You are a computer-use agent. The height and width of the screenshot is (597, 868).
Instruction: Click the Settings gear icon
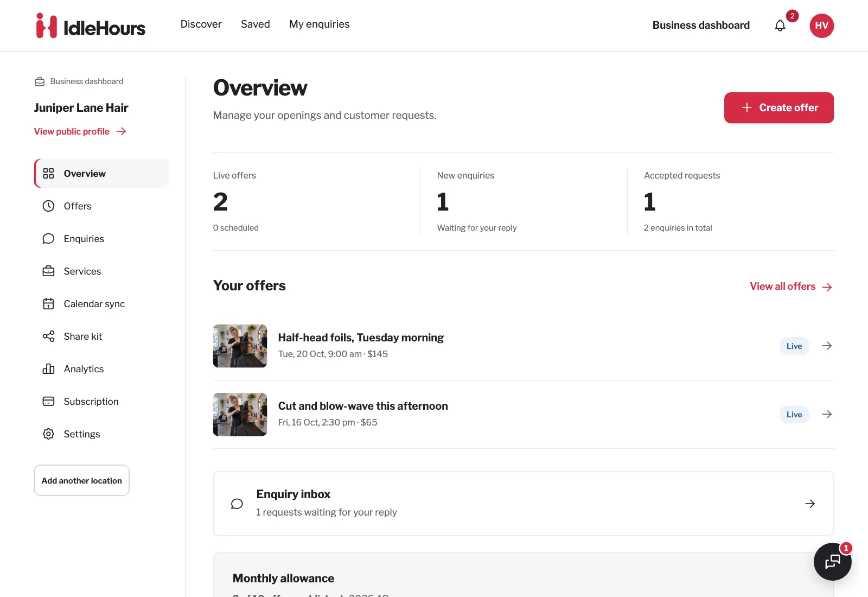click(48, 434)
